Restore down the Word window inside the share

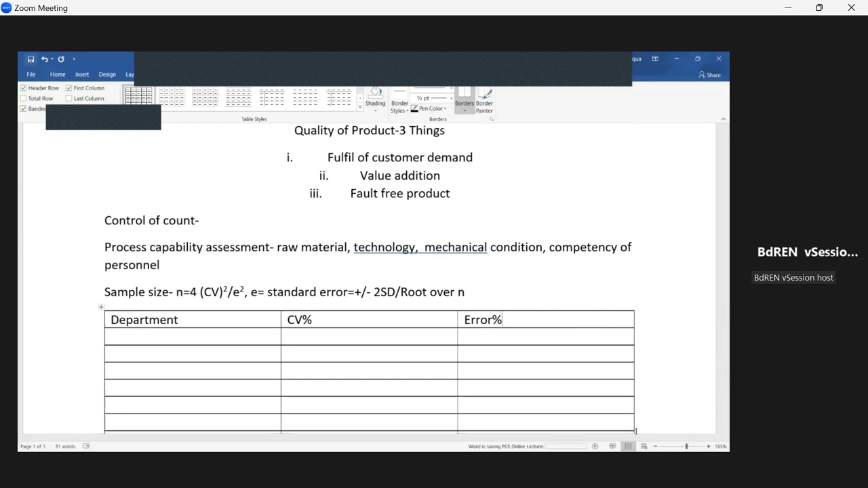[x=698, y=59]
